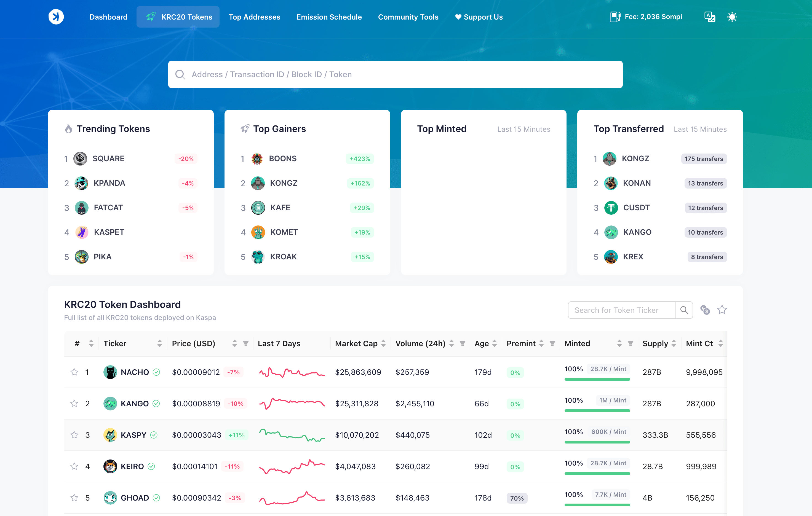812x516 pixels.
Task: Sort by the Market Cap column arrows
Action: click(383, 343)
